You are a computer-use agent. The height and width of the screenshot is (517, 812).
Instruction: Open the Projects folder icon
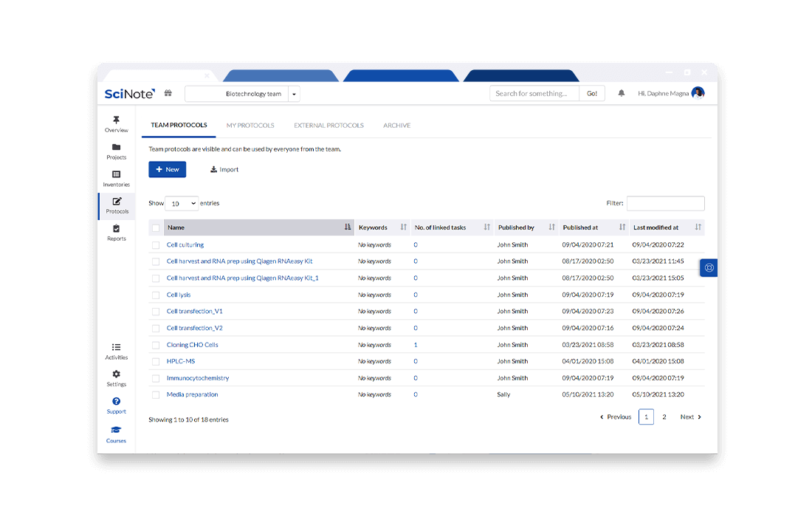click(x=116, y=148)
